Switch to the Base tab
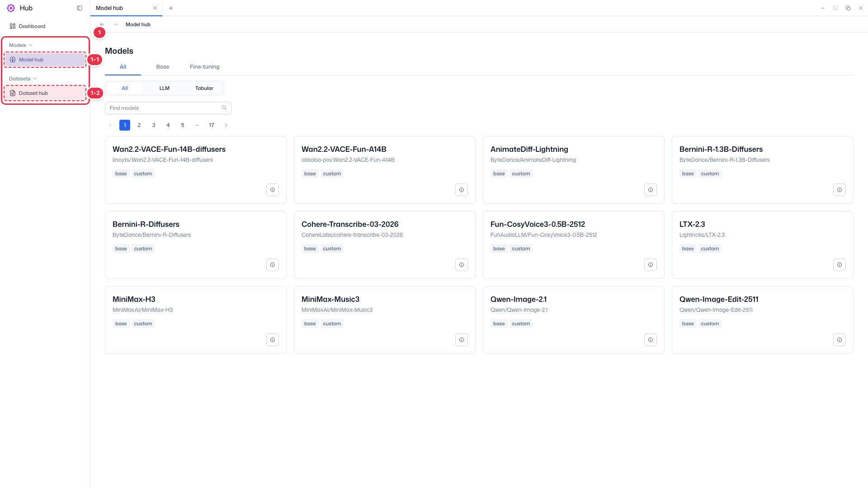The width and height of the screenshot is (868, 488). pyautogui.click(x=163, y=67)
